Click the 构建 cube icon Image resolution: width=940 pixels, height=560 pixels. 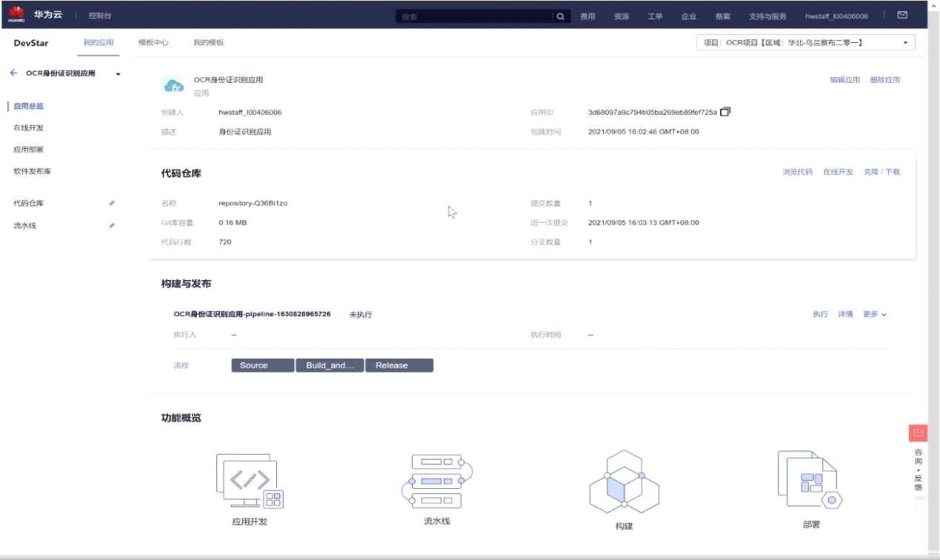(x=624, y=482)
